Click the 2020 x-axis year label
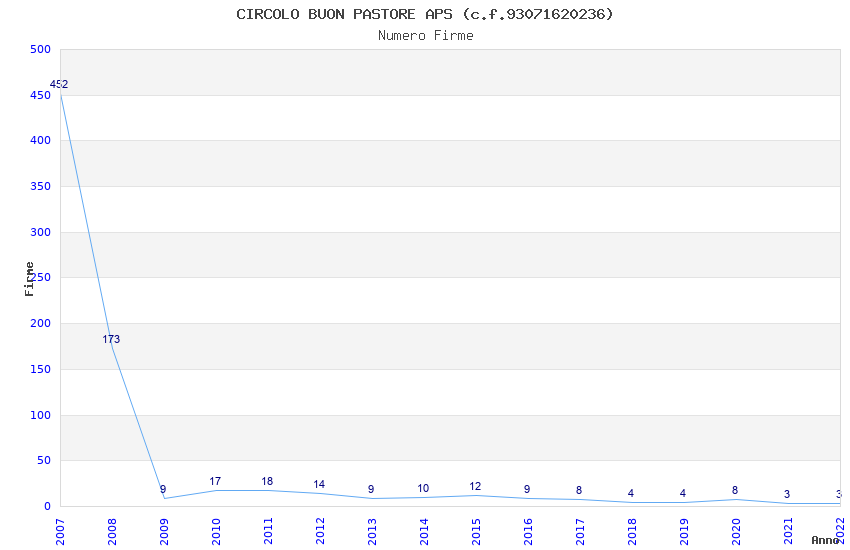Screen dimensions: 850x550 (x=737, y=532)
